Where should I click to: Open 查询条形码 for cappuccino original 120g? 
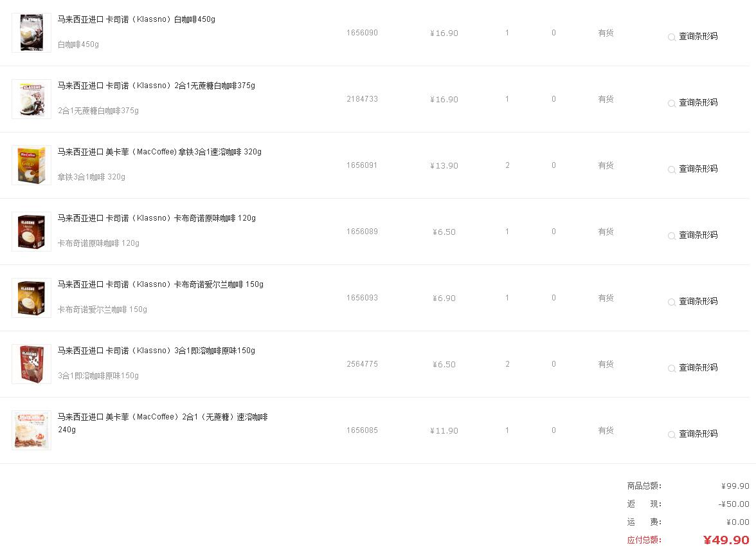pos(697,235)
